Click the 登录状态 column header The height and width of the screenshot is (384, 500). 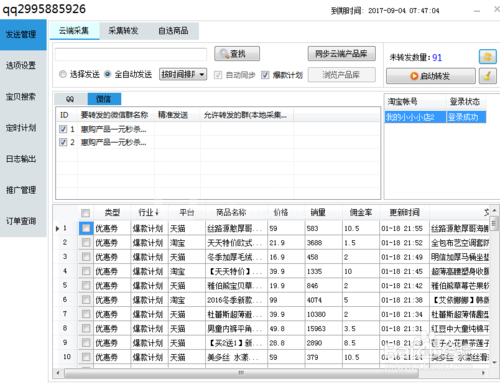(465, 102)
